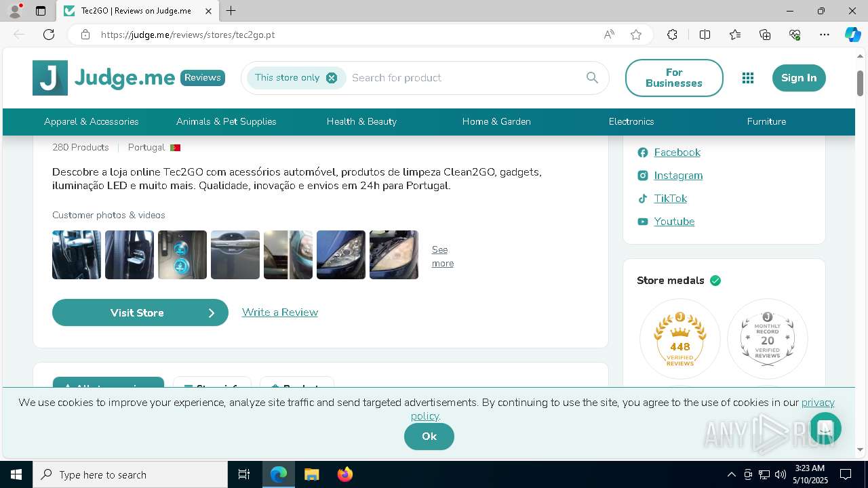Open Edge settings and more menu

(x=825, y=35)
